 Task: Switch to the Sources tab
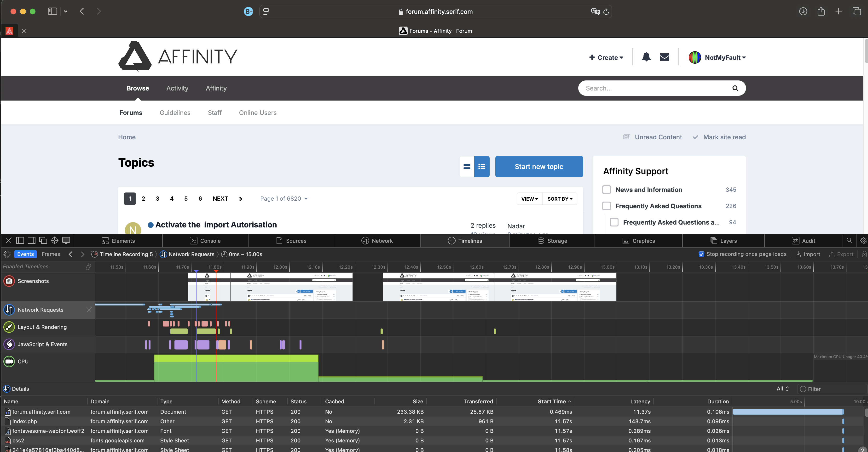pyautogui.click(x=291, y=241)
